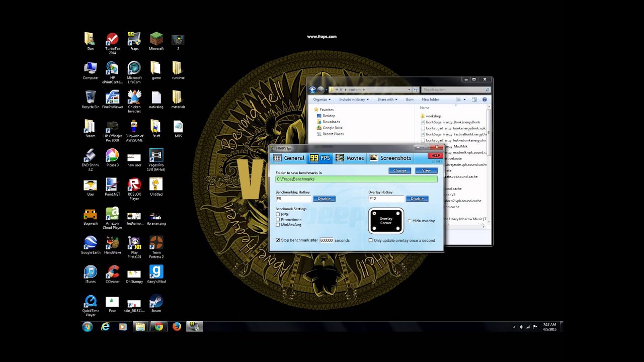Select the Hide overlay radio button
Screen dimensions: 644x362
tap(410, 221)
